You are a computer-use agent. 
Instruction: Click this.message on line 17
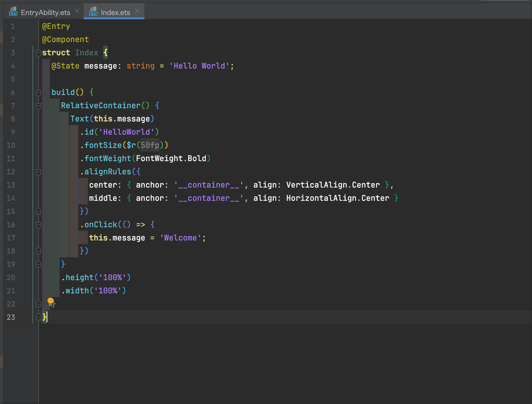117,238
